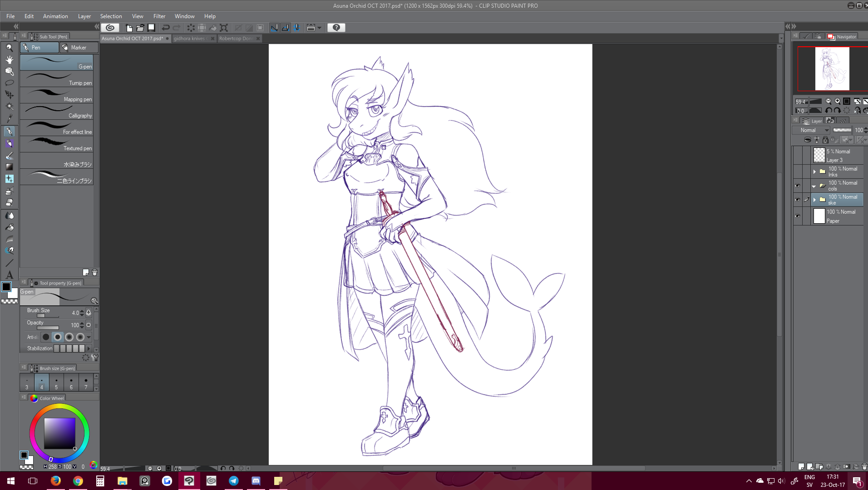
Task: Select strongest anti-aliasing option
Action: [80, 337]
